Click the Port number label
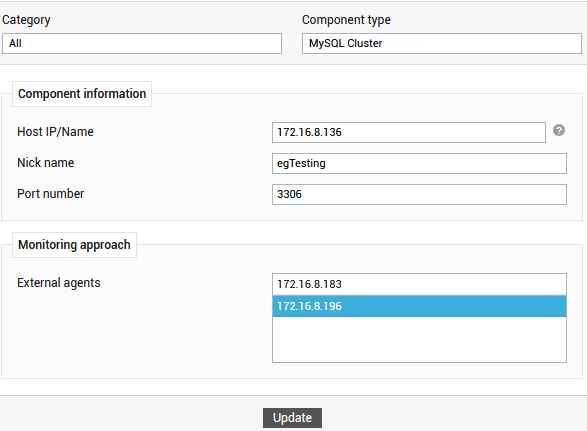The image size is (587, 431). (51, 194)
